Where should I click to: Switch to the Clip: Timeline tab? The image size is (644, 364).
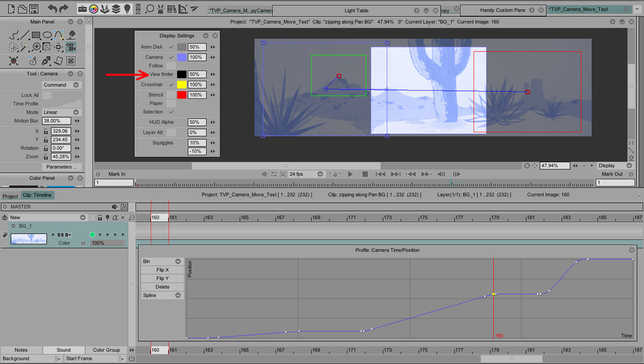tap(37, 195)
